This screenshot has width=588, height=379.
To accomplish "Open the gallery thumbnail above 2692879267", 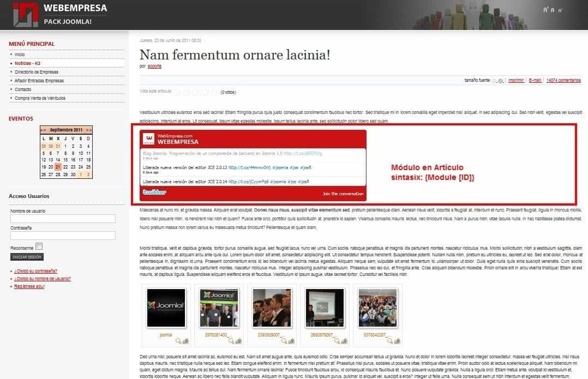I will 325,308.
